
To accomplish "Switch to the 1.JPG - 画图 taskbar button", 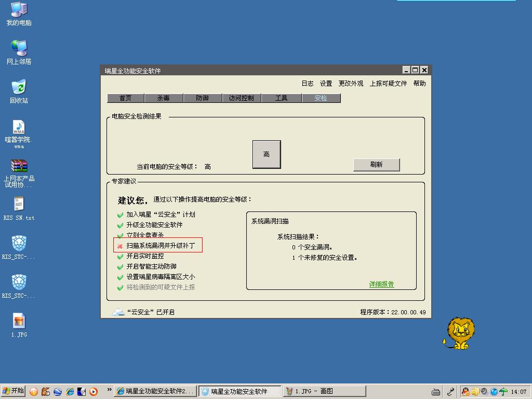I will [325, 392].
